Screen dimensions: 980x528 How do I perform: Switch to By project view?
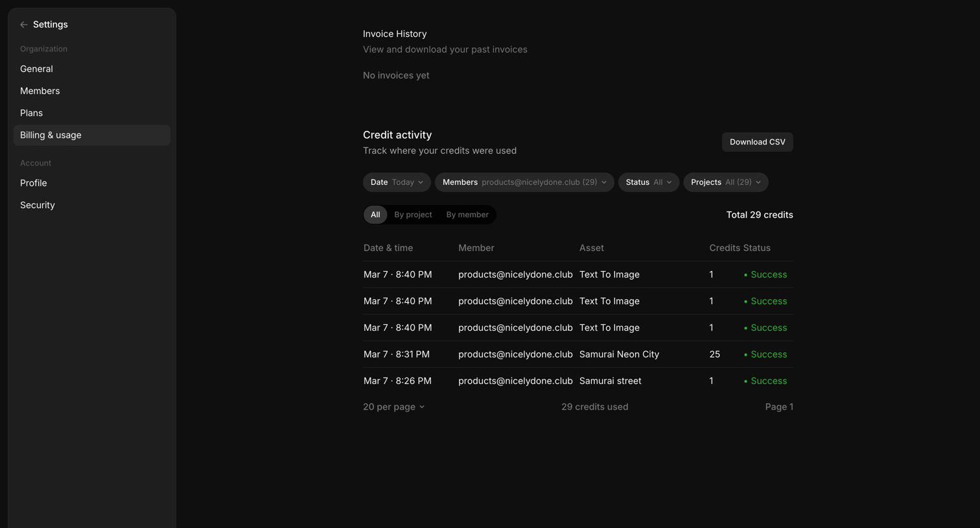pos(413,215)
